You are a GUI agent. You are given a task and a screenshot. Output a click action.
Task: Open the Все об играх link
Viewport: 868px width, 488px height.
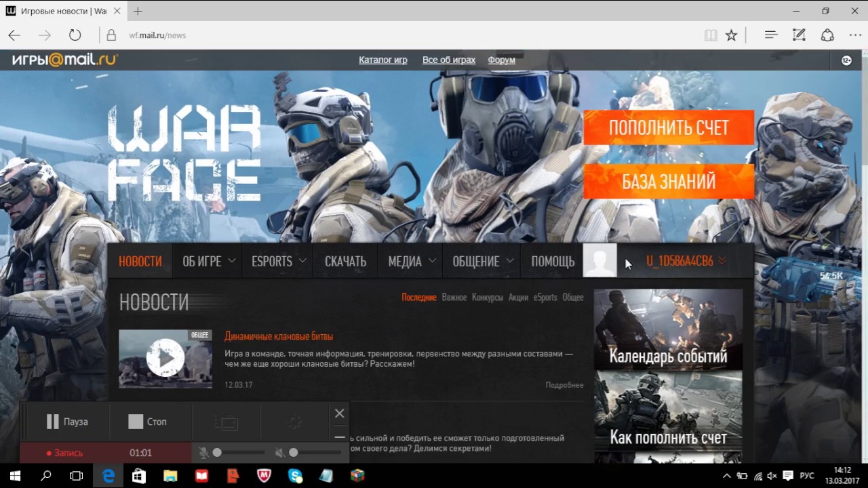point(449,60)
